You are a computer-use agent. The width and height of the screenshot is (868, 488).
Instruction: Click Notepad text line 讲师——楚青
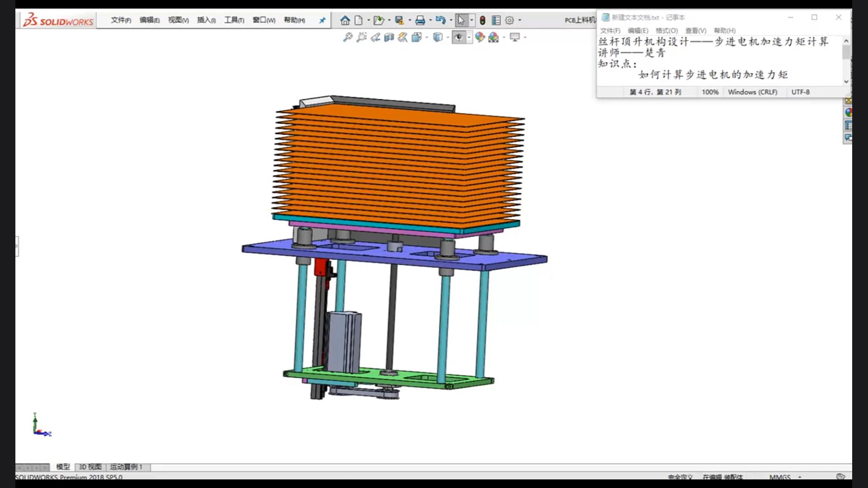(x=632, y=53)
